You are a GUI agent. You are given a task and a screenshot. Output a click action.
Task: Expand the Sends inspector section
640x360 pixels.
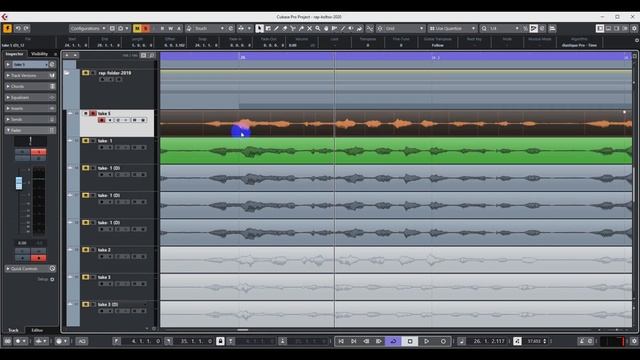tap(30, 119)
